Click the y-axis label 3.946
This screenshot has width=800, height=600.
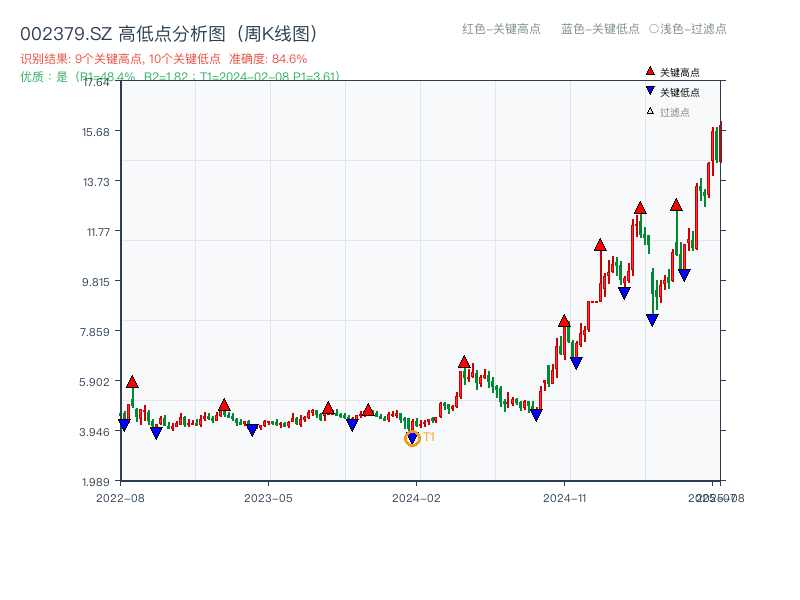[95, 432]
